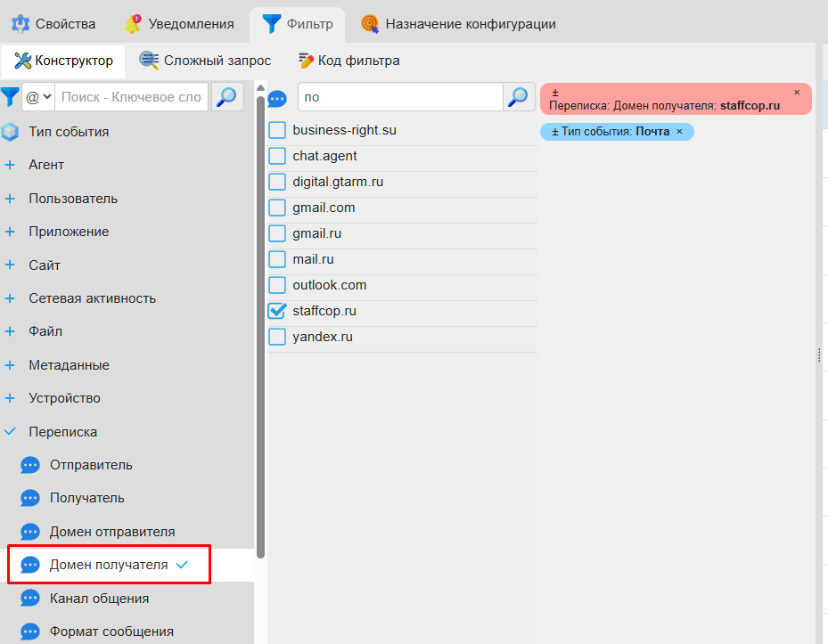828x644 pixels.
Task: Click the Код фильтра pencil icon
Action: (x=306, y=61)
